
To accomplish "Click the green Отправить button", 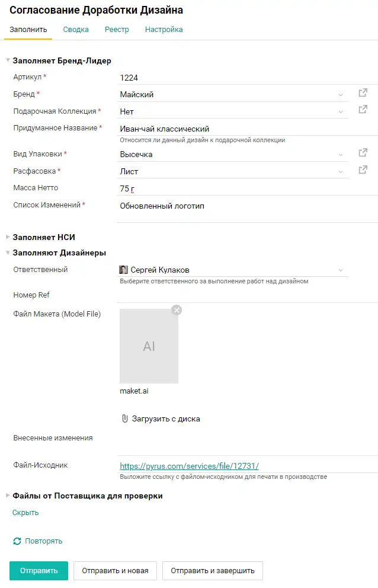I will 39,571.
